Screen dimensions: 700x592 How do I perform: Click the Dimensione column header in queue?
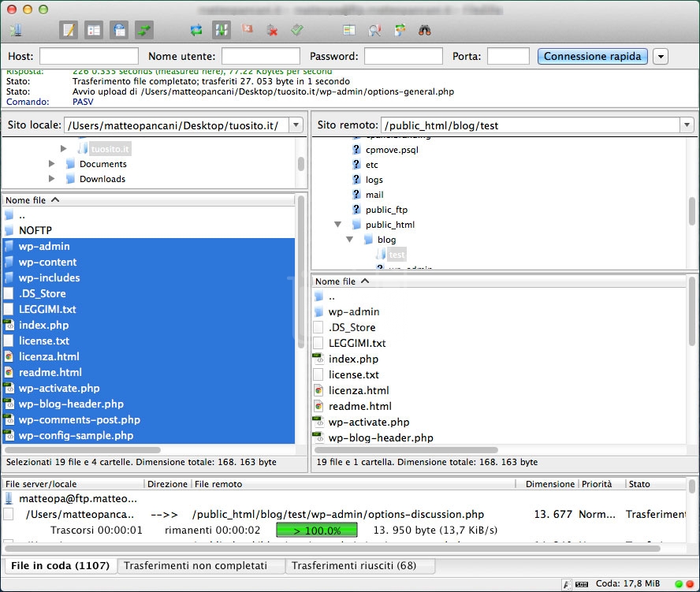pos(547,484)
